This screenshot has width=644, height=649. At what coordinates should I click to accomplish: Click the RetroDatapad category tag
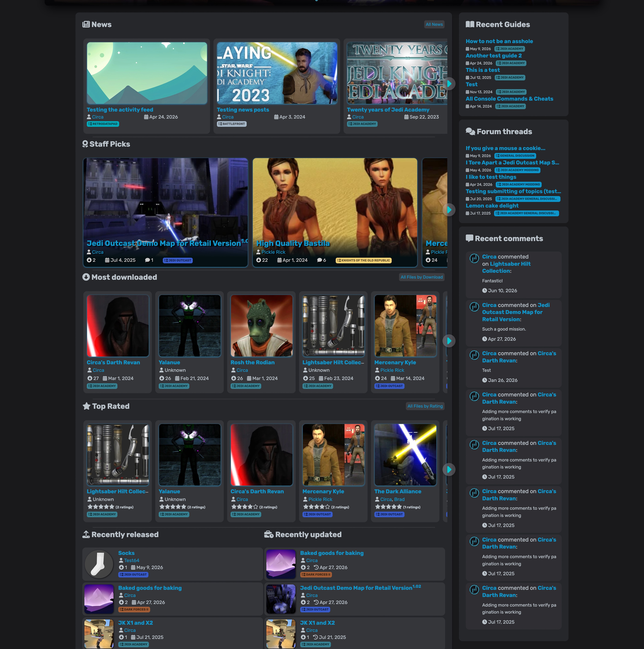click(103, 124)
